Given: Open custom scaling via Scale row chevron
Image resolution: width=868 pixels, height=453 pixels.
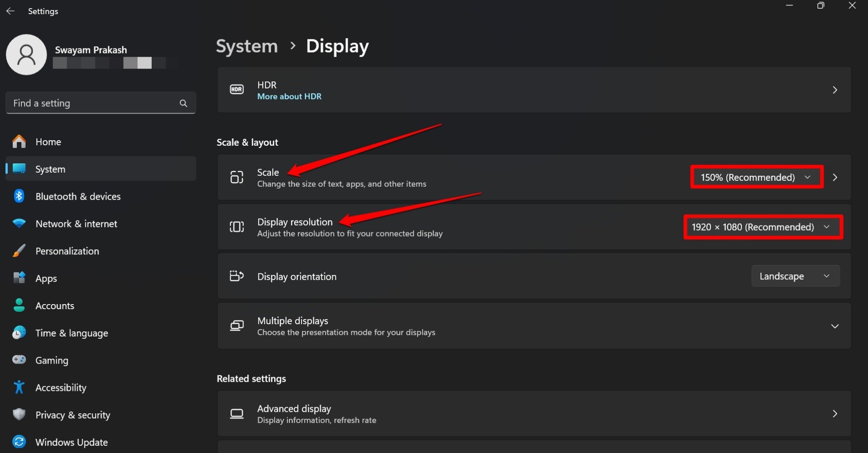Looking at the screenshot, I should tap(835, 177).
